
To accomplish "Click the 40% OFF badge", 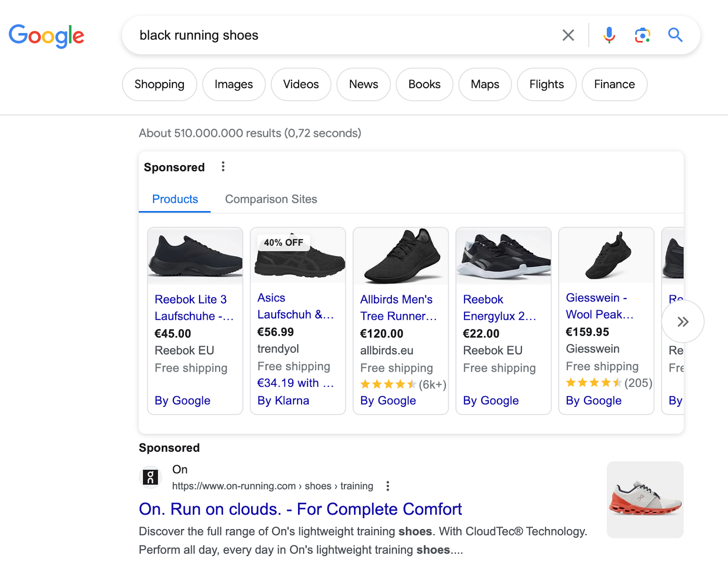I will click(x=283, y=242).
